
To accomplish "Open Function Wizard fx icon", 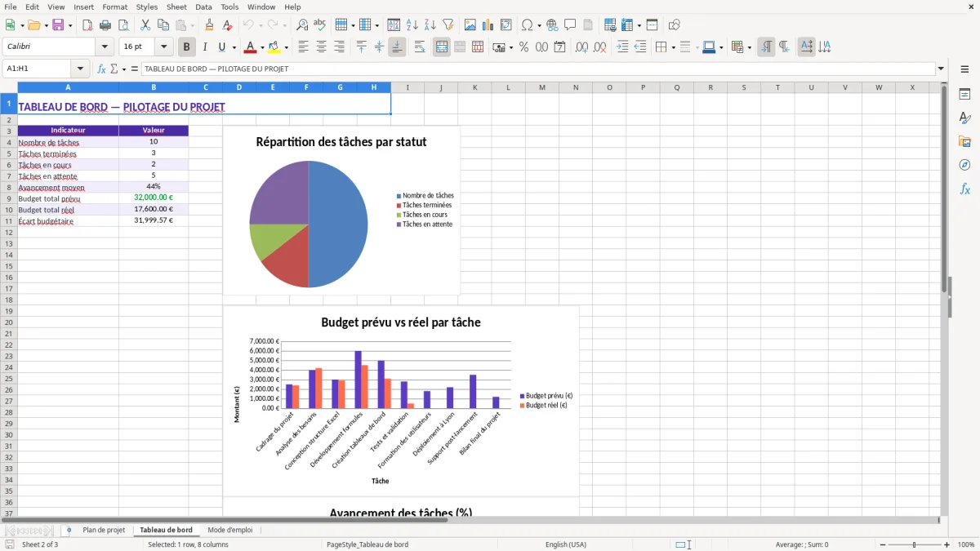I will (x=101, y=69).
